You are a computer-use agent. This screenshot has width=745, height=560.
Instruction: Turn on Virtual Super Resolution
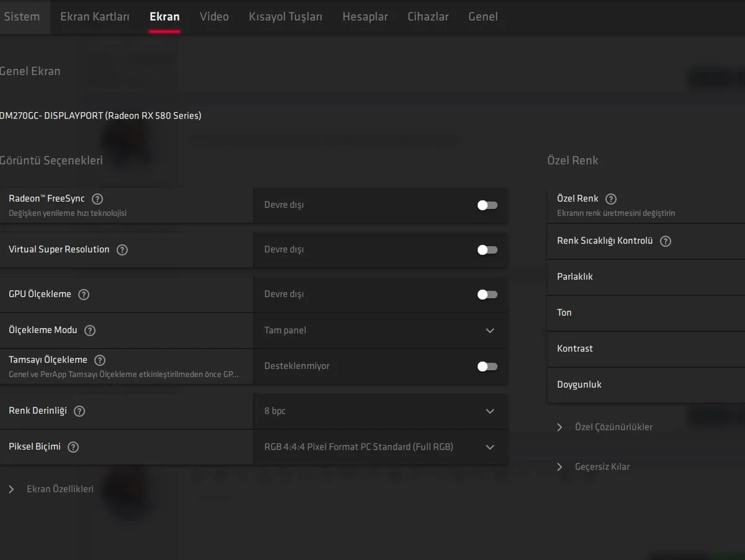point(487,249)
